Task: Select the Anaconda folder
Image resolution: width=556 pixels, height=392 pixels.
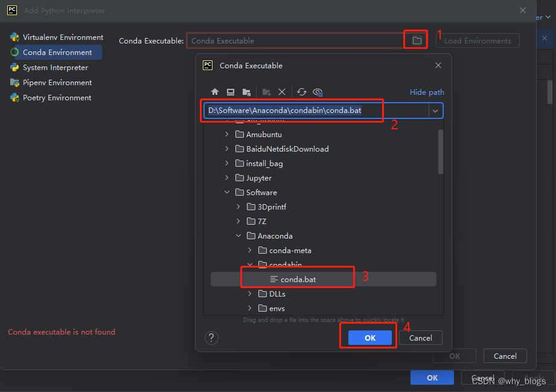Action: [x=269, y=236]
